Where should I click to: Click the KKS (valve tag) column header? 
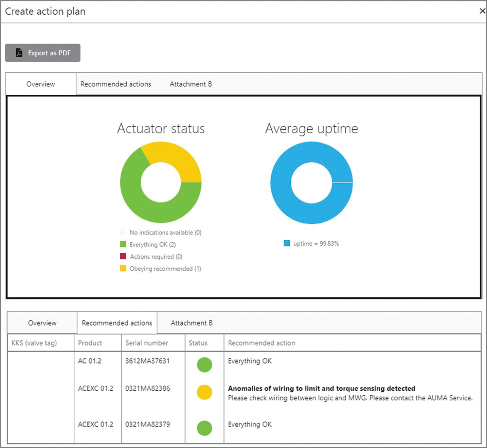coord(34,343)
